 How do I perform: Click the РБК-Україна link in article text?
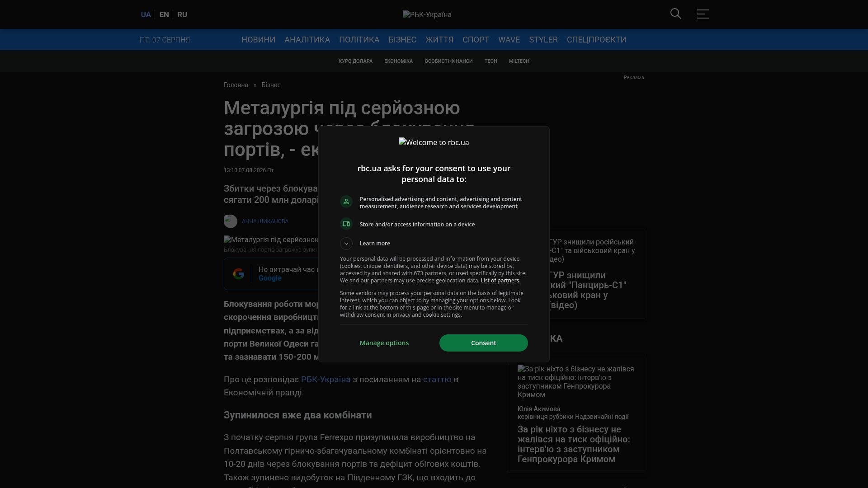[325, 380]
